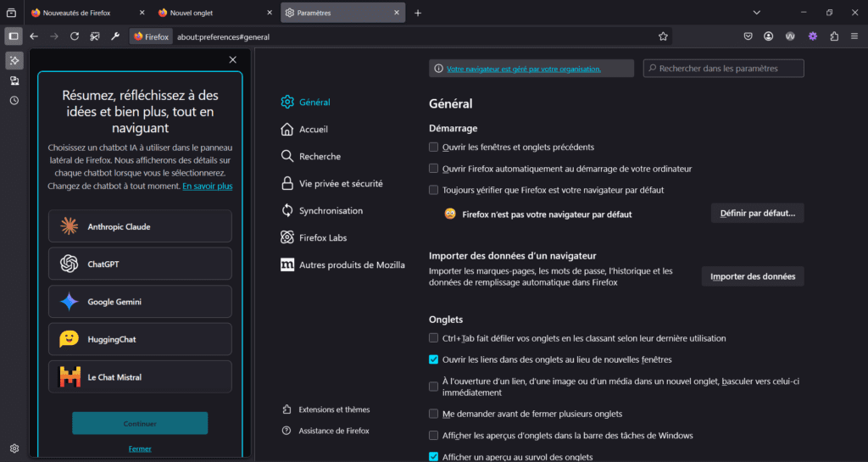Image resolution: width=868 pixels, height=462 pixels.
Task: Close the Nouvel onglet tab
Action: tap(270, 13)
